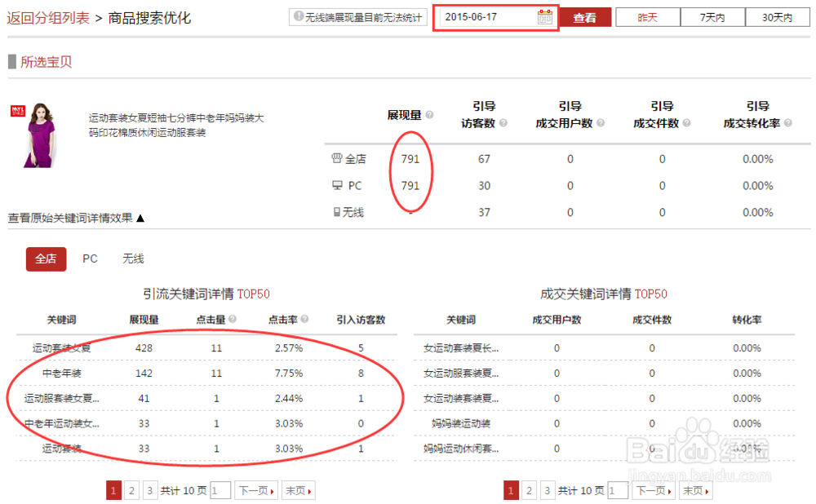Switch to the 无线 tab
The width and height of the screenshot is (816, 504).
132,259
